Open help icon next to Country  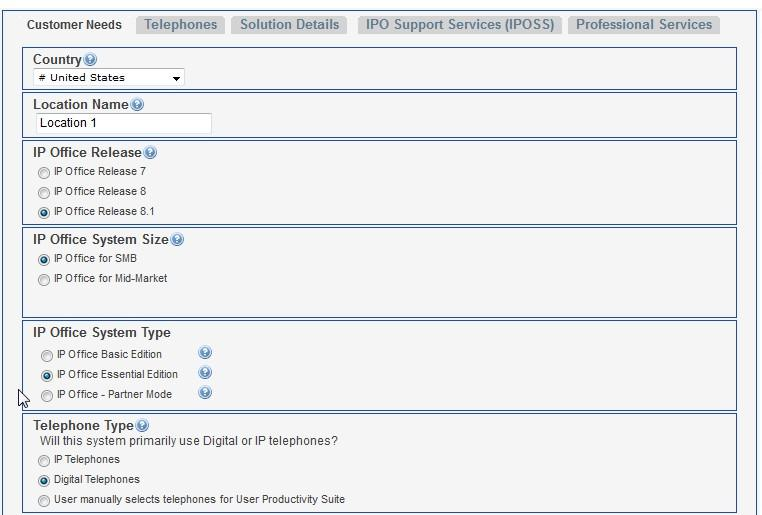point(90,59)
